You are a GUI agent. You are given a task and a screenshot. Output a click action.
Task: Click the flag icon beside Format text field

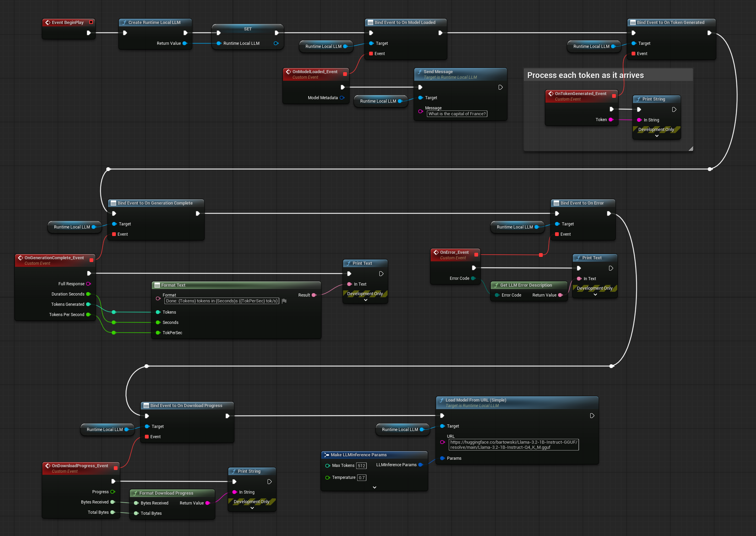[x=284, y=301]
